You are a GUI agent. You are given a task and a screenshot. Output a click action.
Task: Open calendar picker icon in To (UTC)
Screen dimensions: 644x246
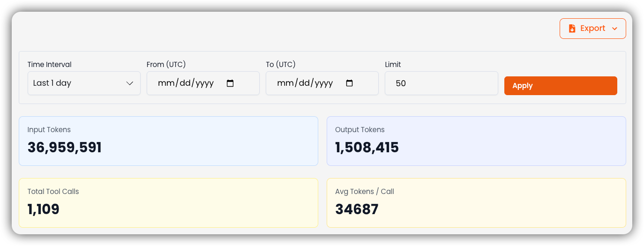[349, 83]
